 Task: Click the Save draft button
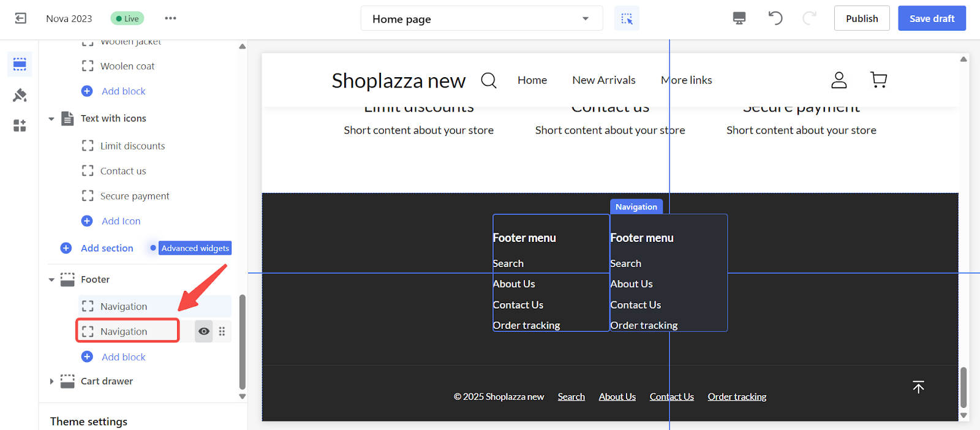(x=932, y=18)
